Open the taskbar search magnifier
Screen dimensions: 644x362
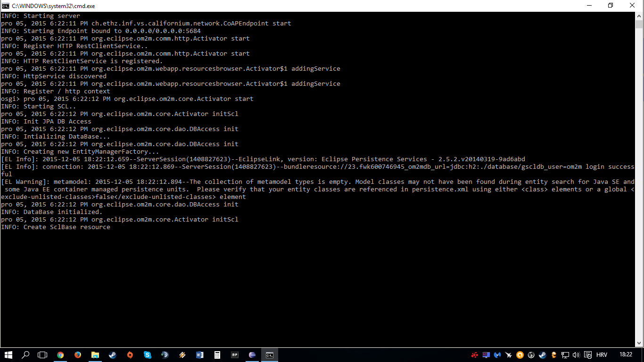[25, 355]
